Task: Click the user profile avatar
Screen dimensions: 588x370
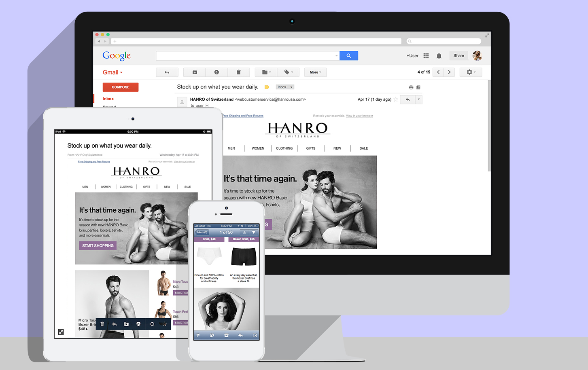Action: tap(477, 56)
